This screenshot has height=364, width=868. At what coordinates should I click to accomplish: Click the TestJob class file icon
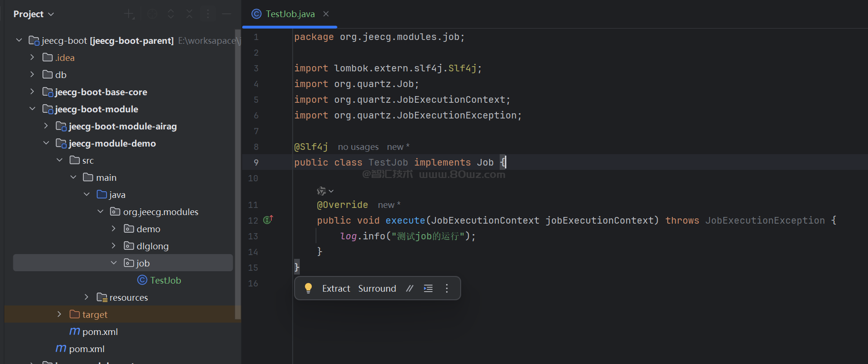tap(142, 280)
